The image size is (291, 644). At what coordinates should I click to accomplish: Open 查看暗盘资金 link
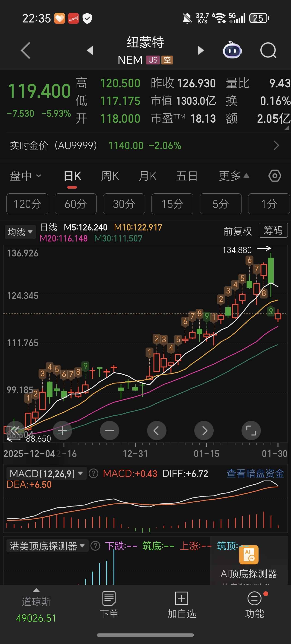pyautogui.click(x=255, y=474)
